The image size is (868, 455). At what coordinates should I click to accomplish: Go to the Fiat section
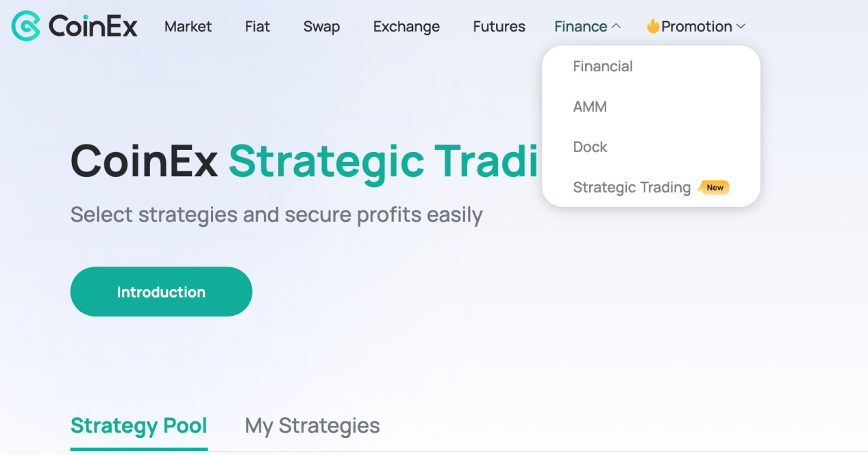pyautogui.click(x=258, y=27)
